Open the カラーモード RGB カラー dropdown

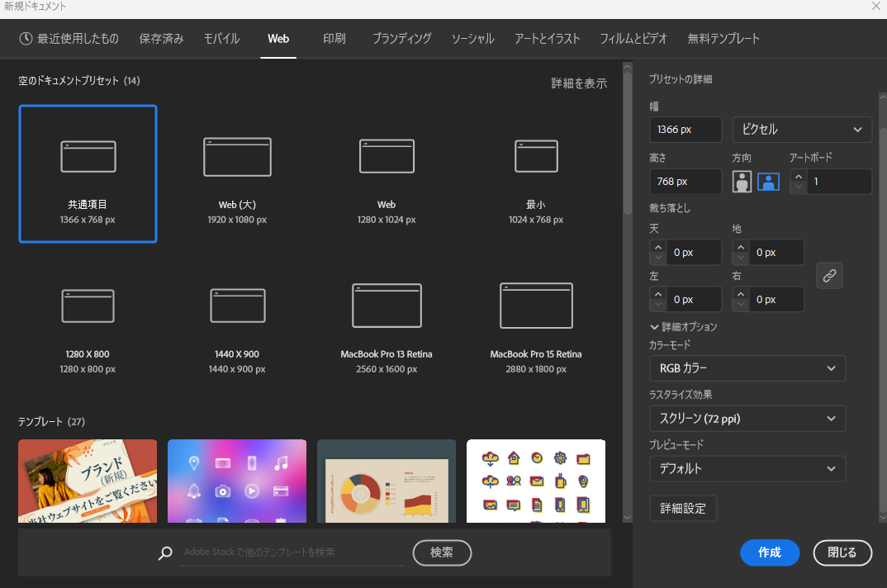[x=747, y=368]
